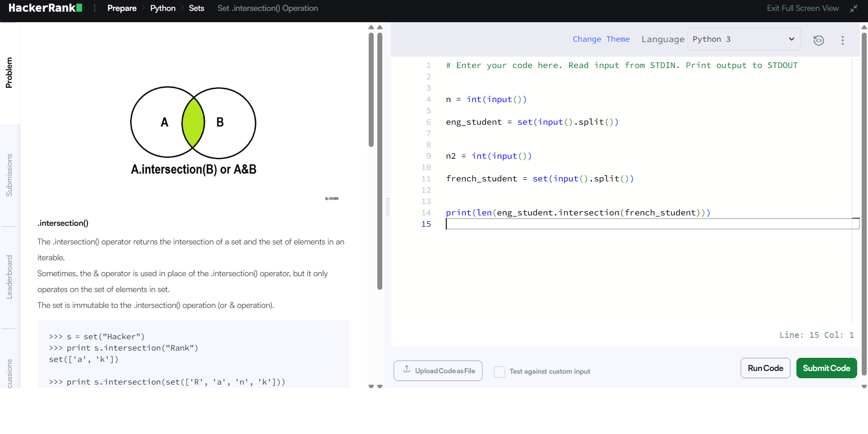Click the Submit Code button
The height and width of the screenshot is (434, 868).
click(826, 368)
